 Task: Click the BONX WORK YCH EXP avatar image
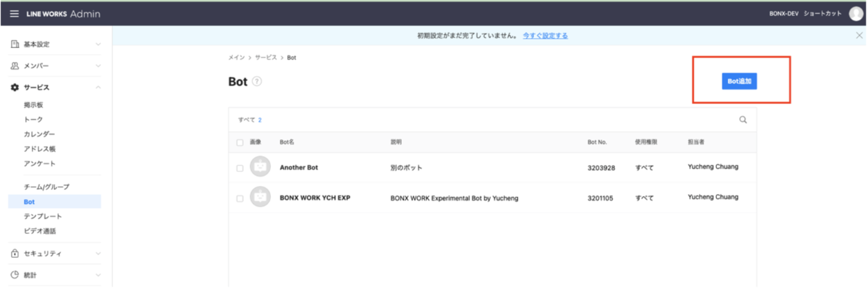tap(260, 197)
